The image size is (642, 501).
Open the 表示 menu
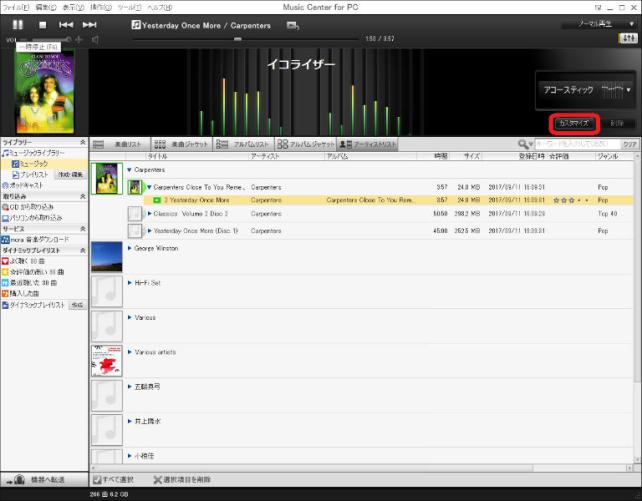pyautogui.click(x=73, y=7)
